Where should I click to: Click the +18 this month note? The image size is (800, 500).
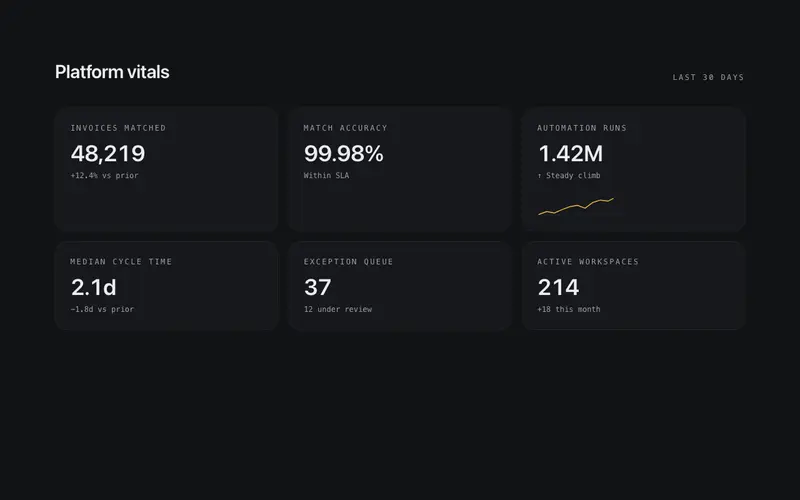568,309
